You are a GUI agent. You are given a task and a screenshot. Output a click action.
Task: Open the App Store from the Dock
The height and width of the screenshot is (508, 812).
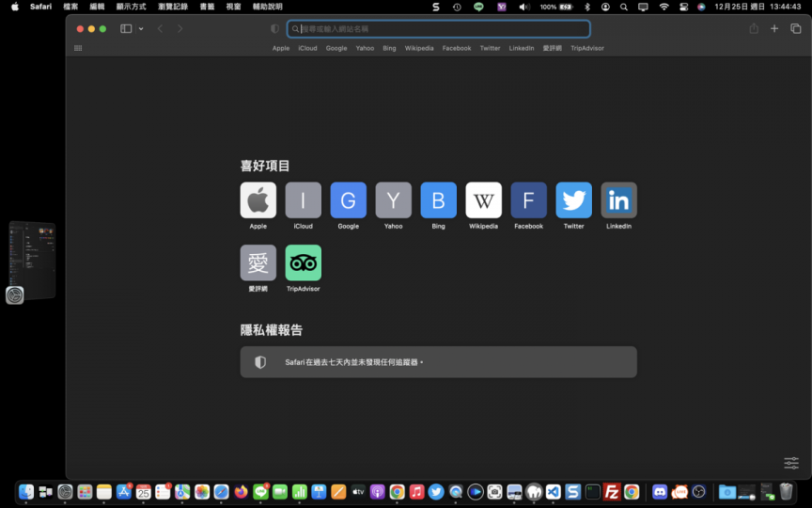(124, 491)
